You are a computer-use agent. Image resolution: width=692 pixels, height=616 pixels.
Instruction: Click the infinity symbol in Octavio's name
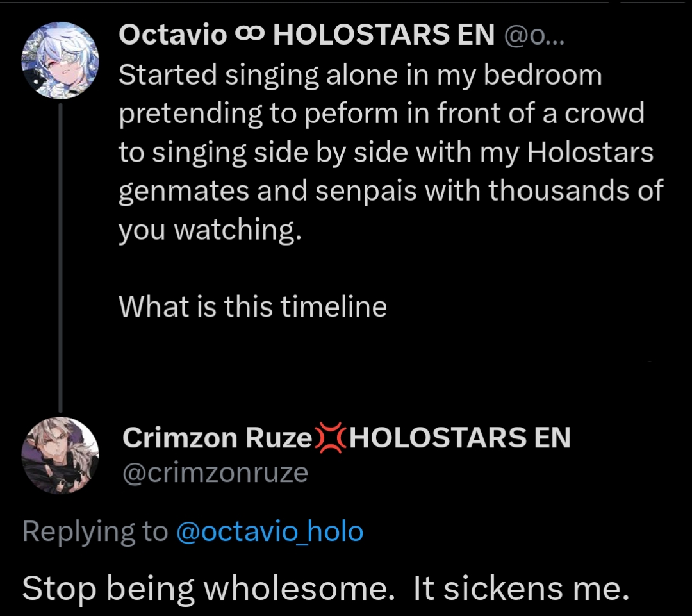pyautogui.click(x=251, y=37)
